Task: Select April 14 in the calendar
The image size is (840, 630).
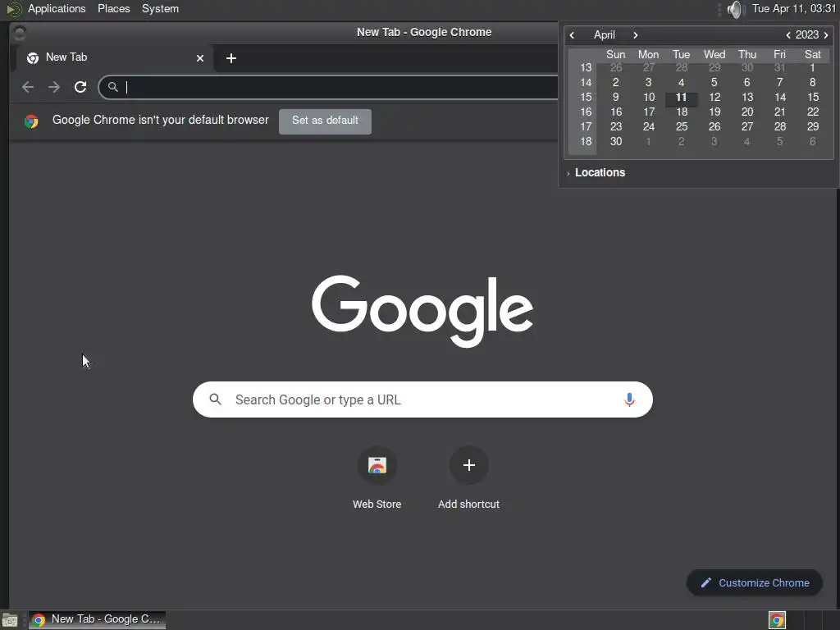Action: (780, 98)
